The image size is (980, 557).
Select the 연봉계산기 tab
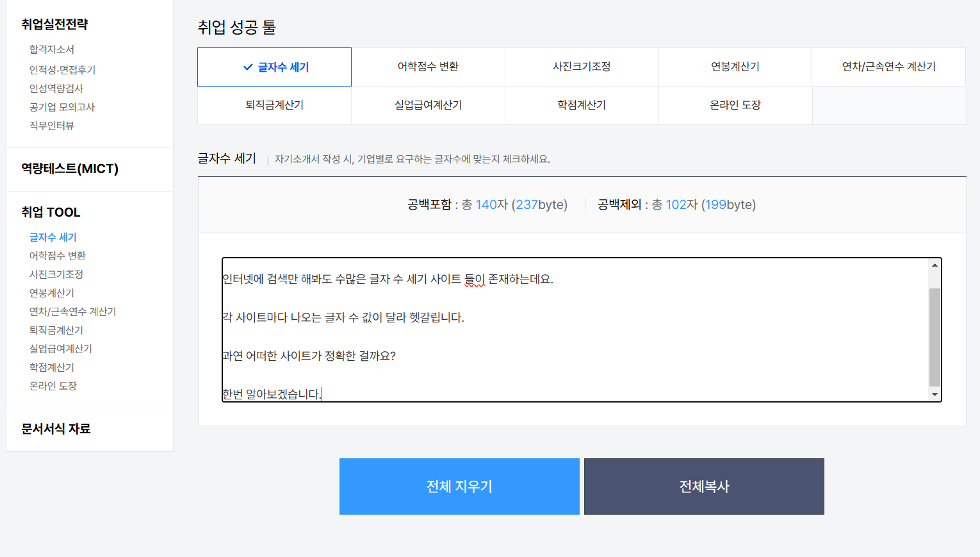[x=735, y=67]
